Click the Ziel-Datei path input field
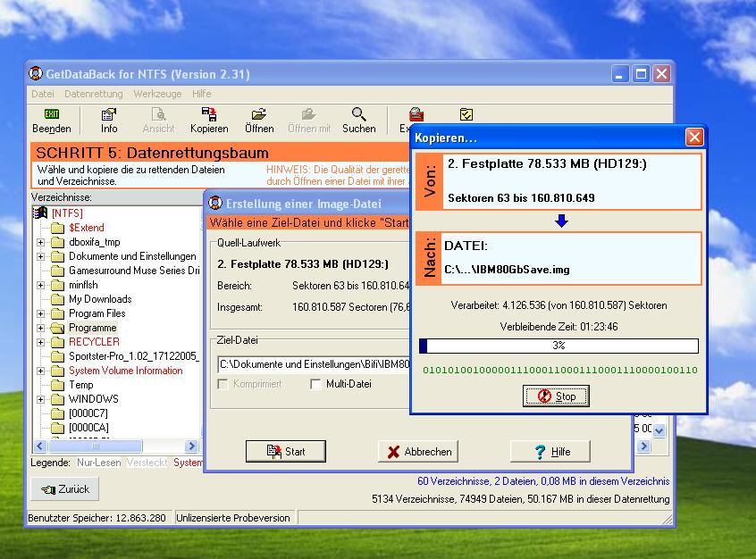756x559 pixels. (314, 364)
